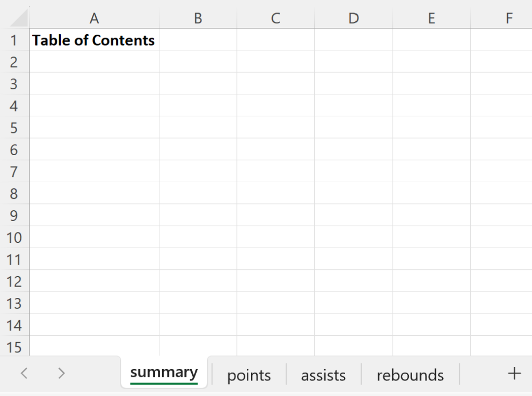
Task: Click empty cell B3
Action: [198, 84]
